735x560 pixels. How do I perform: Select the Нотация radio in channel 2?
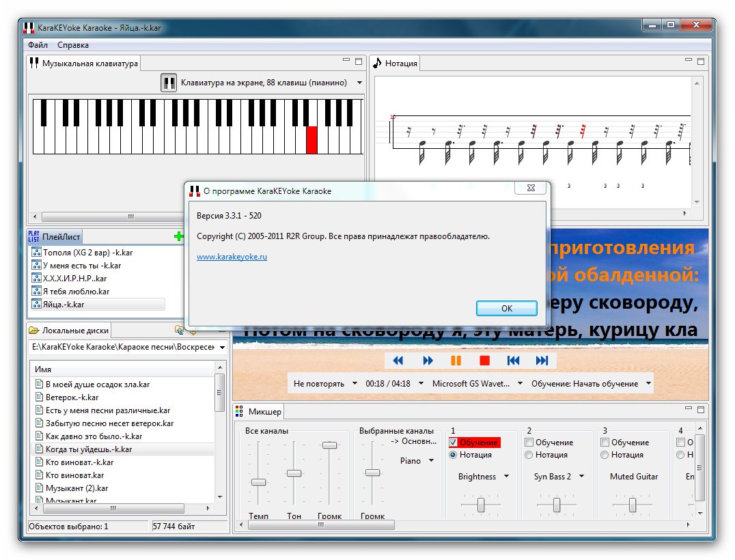pyautogui.click(x=529, y=455)
